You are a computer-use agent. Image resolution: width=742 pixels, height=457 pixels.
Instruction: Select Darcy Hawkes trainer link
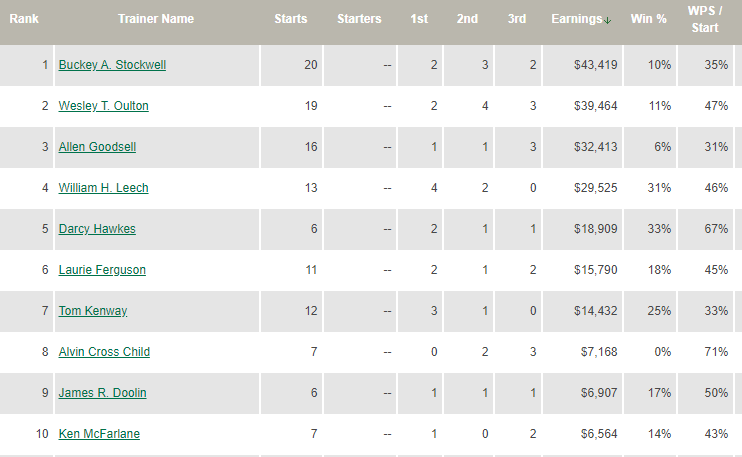(97, 229)
